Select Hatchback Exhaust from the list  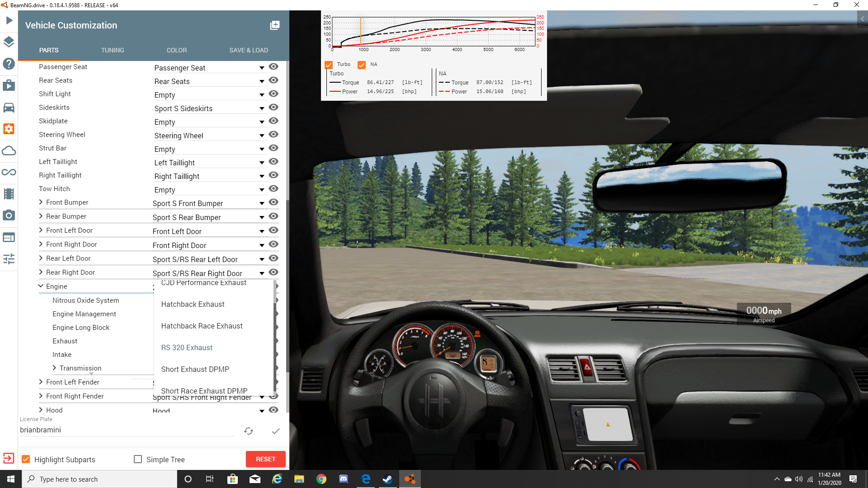click(214, 305)
